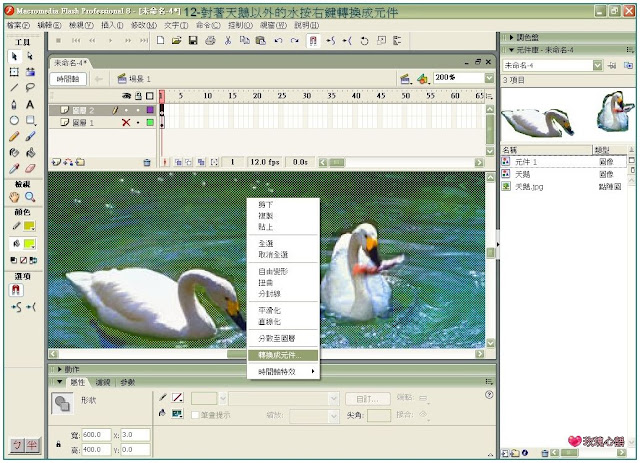Click the fill color swatch in tools
The image size is (640, 463).
coord(29,244)
